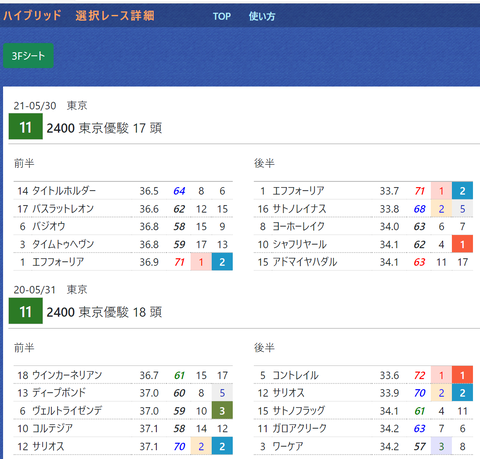Select horse ヨーホーレイク row
Viewport: 480px width, 459px height.
pos(363,226)
